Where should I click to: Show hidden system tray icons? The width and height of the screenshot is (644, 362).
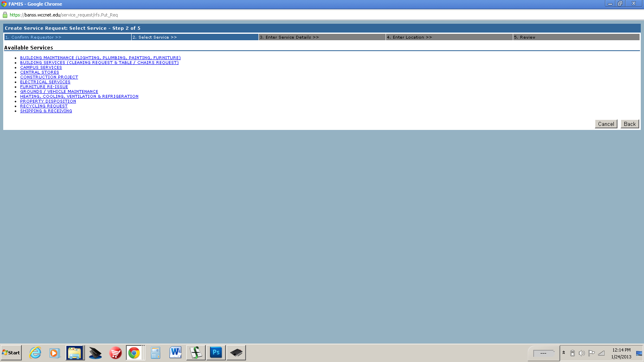[563, 353]
